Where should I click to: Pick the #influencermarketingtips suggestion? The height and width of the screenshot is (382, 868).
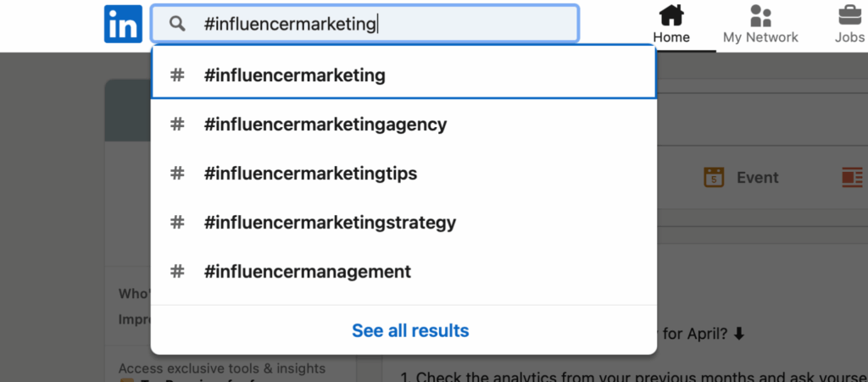click(x=404, y=173)
